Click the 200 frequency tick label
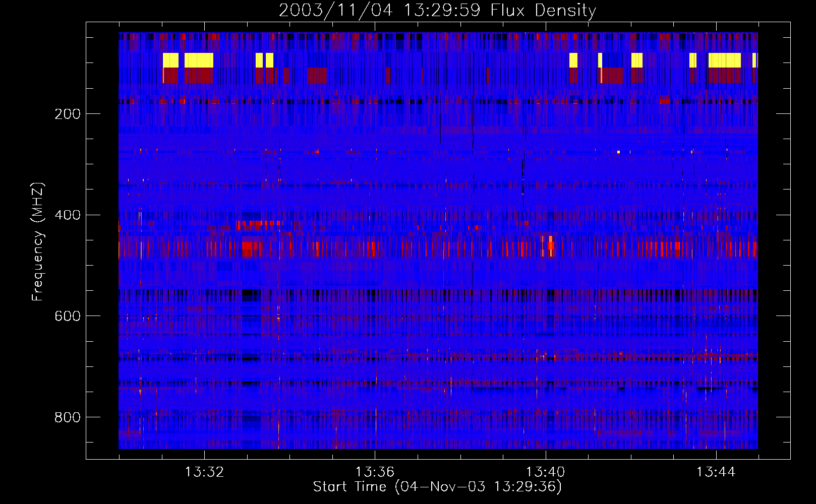 pos(68,114)
